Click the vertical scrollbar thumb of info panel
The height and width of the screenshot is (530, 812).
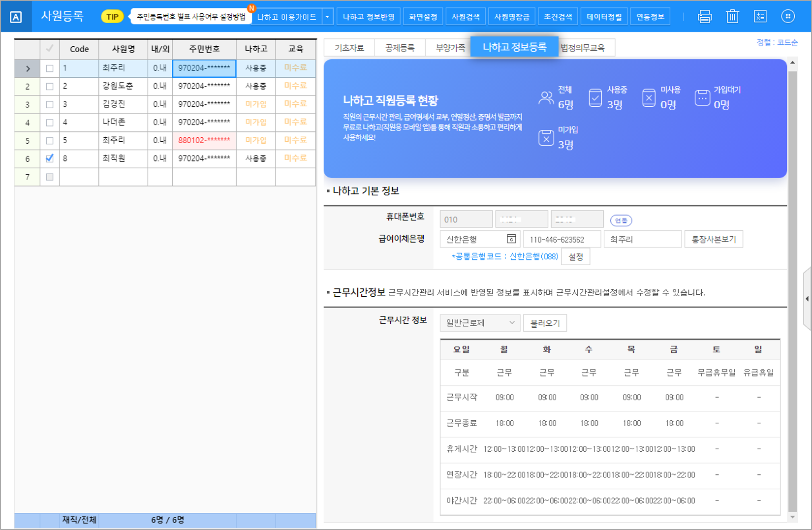(x=792, y=290)
